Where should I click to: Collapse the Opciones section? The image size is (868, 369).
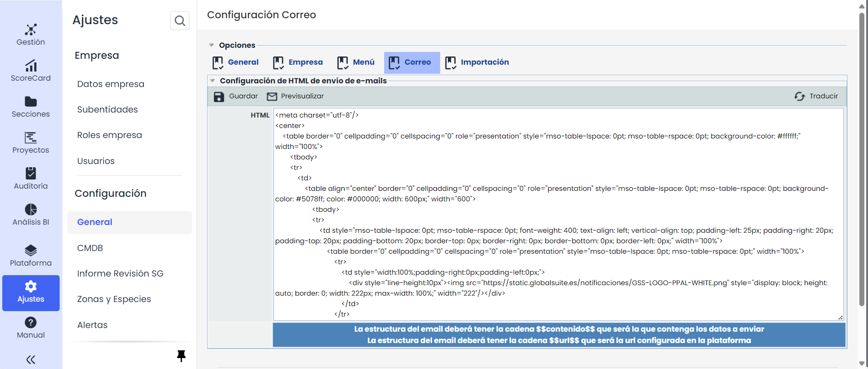[212, 45]
